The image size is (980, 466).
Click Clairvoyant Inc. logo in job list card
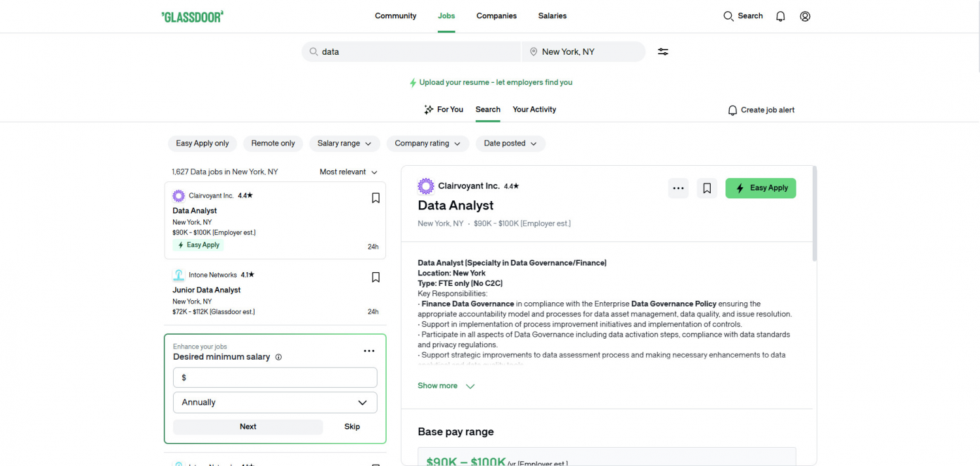tap(178, 196)
